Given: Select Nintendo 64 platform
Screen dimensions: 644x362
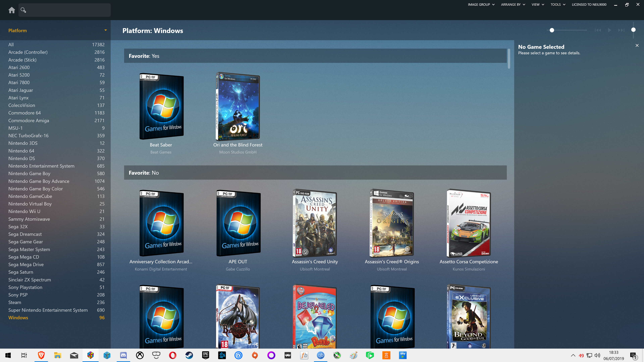Looking at the screenshot, I should 56,151.
